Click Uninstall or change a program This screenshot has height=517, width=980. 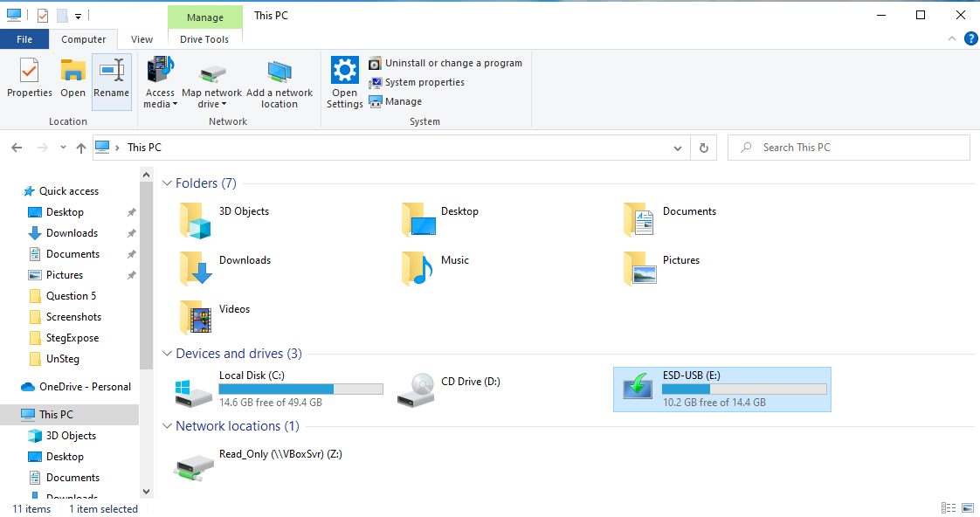[445, 63]
